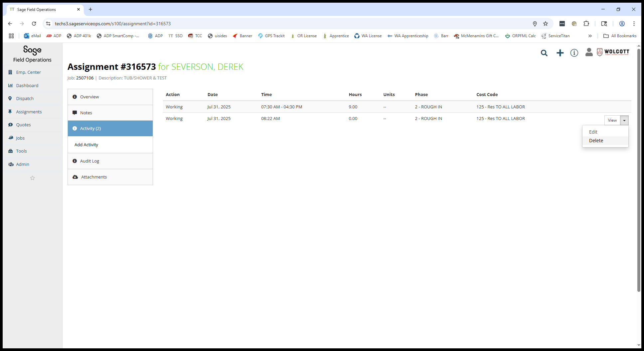Viewport: 644px width, 351px height.
Task: Click the site information icon
Action: click(x=48, y=24)
